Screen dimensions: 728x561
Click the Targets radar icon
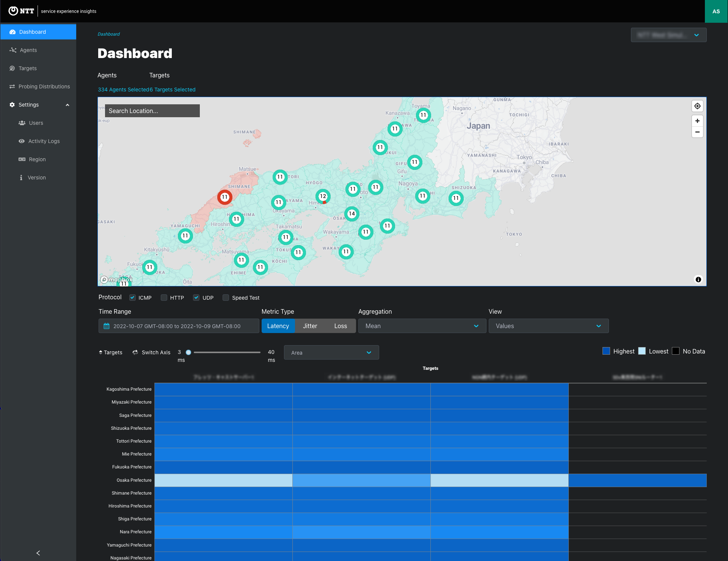pos(12,68)
